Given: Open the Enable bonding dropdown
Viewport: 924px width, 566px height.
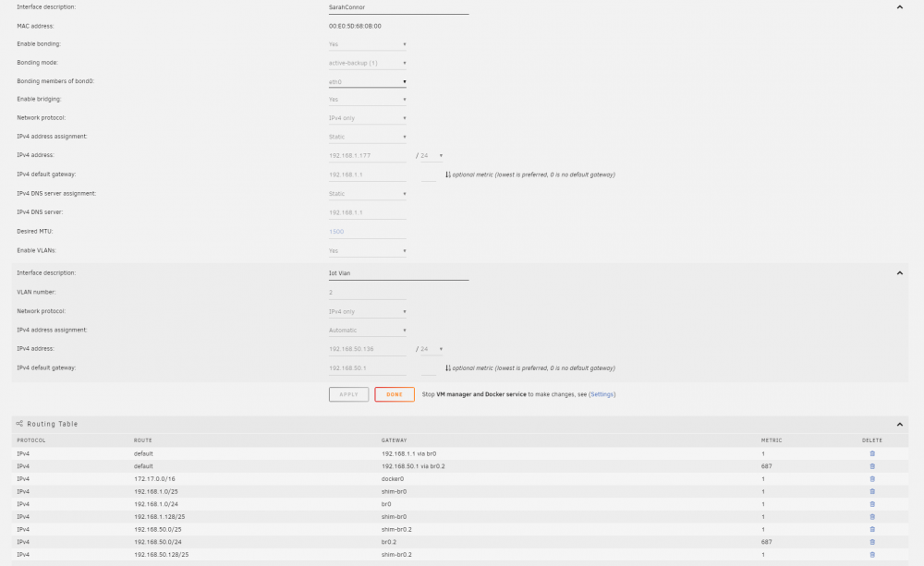Looking at the screenshot, I should pyautogui.click(x=367, y=44).
